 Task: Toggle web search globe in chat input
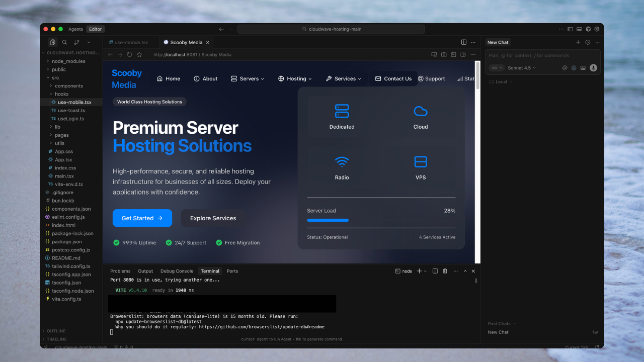[x=574, y=68]
